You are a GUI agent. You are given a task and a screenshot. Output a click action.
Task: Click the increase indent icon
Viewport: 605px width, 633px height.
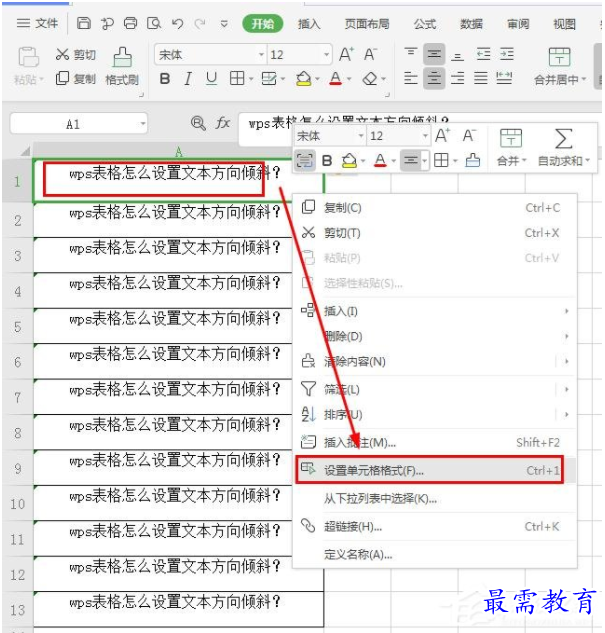click(507, 54)
